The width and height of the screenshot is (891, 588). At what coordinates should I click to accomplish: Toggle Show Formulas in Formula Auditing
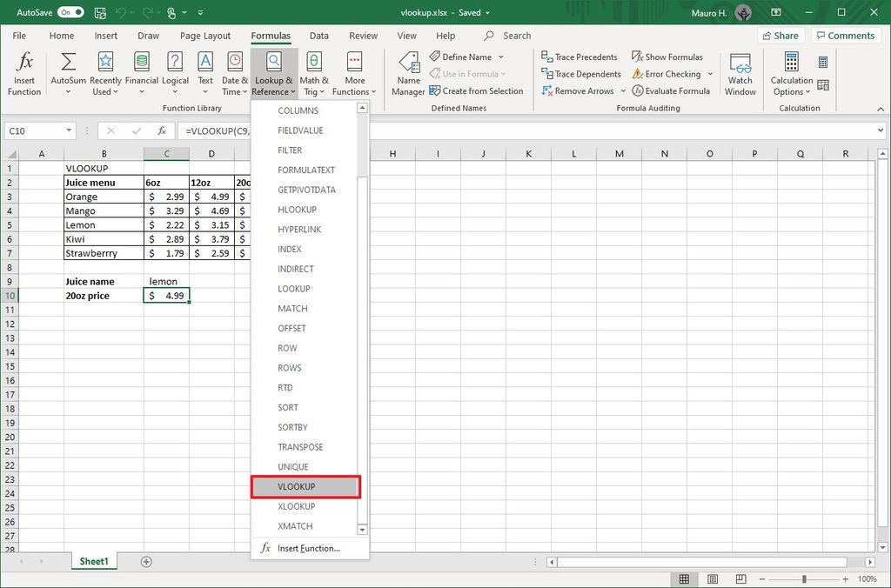click(667, 56)
